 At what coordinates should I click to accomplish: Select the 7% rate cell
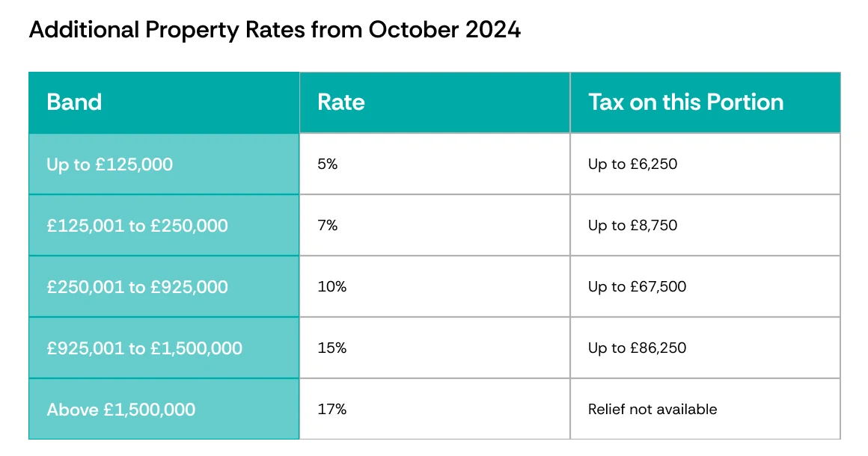point(435,226)
